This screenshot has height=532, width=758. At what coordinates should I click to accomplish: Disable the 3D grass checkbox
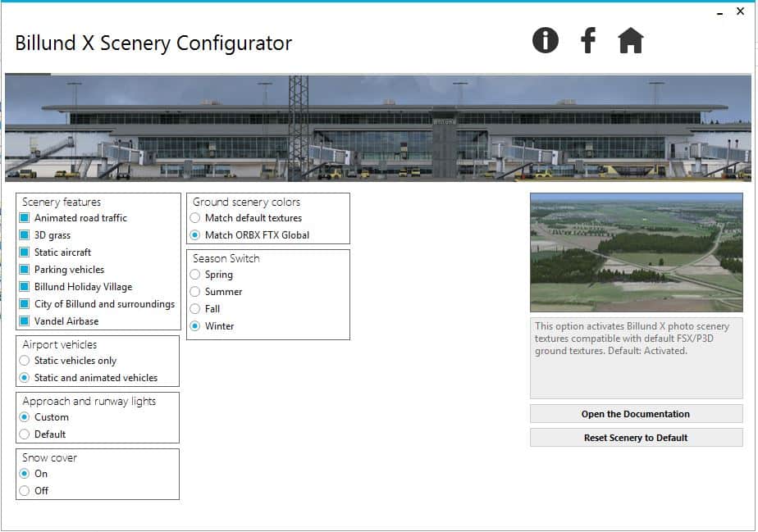point(25,235)
